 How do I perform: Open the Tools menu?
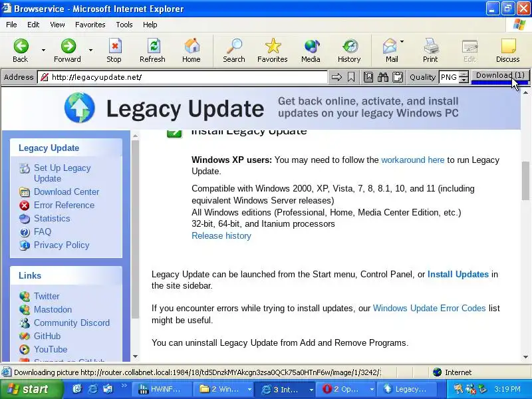[x=124, y=25]
